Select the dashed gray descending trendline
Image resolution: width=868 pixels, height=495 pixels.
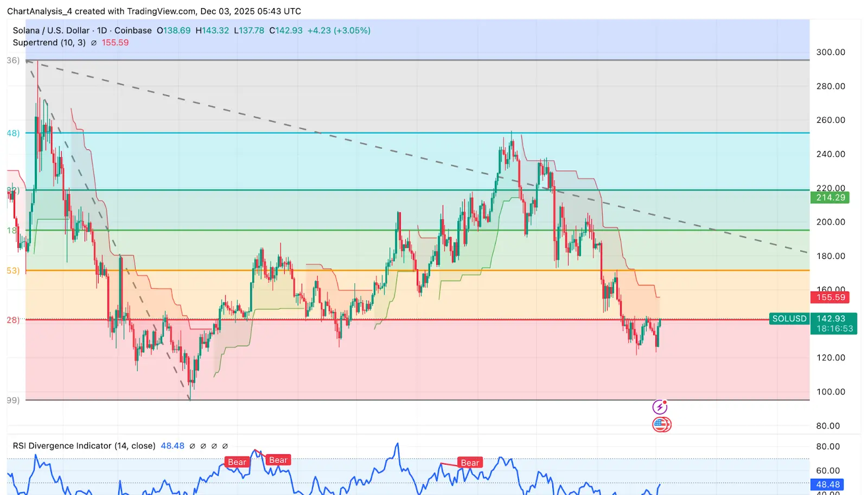(418, 157)
